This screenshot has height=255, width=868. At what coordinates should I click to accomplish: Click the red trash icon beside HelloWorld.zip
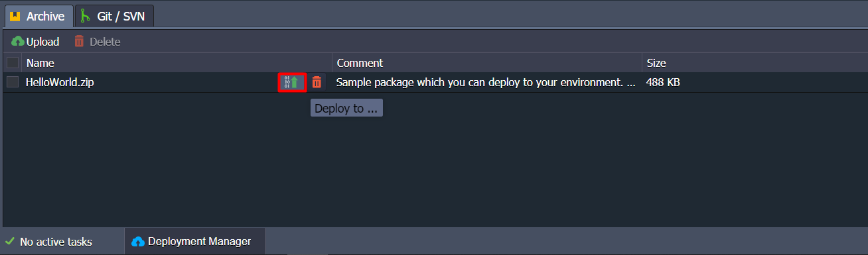pyautogui.click(x=317, y=82)
